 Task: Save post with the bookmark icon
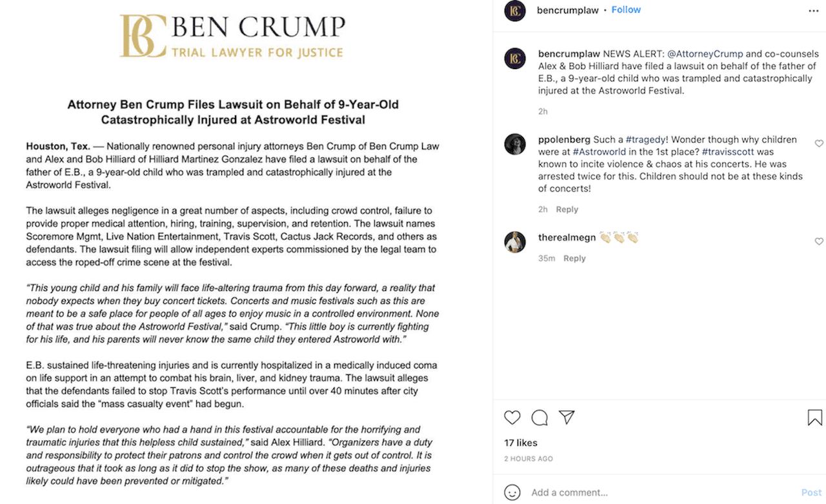point(815,418)
